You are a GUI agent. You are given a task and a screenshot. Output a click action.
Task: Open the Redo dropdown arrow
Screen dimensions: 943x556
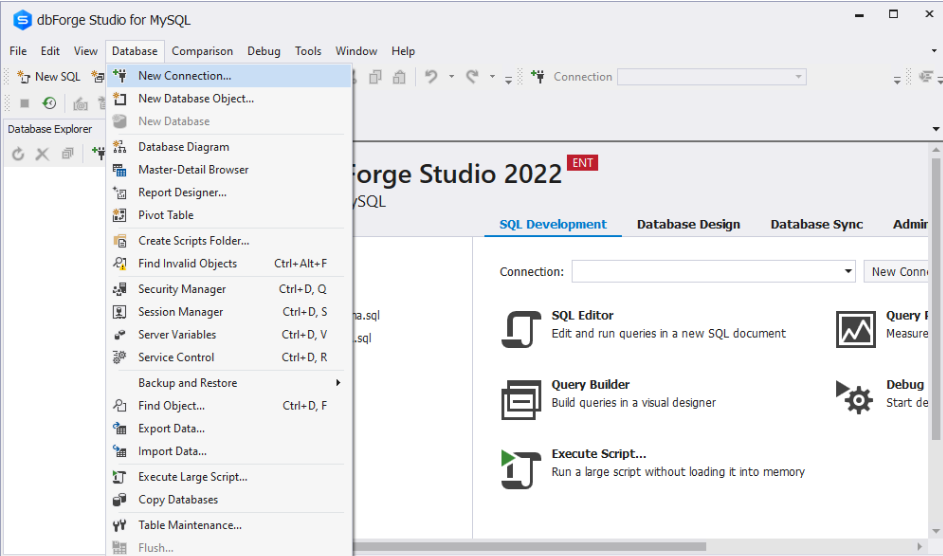[x=492, y=77]
